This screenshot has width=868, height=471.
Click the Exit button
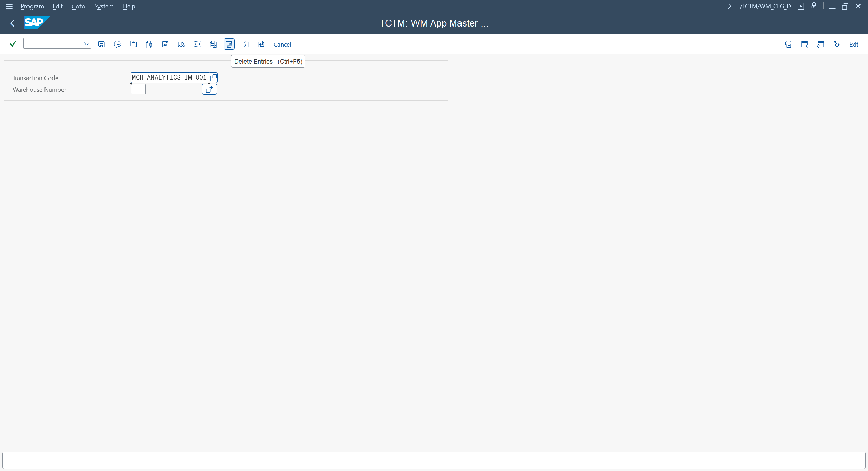(853, 44)
